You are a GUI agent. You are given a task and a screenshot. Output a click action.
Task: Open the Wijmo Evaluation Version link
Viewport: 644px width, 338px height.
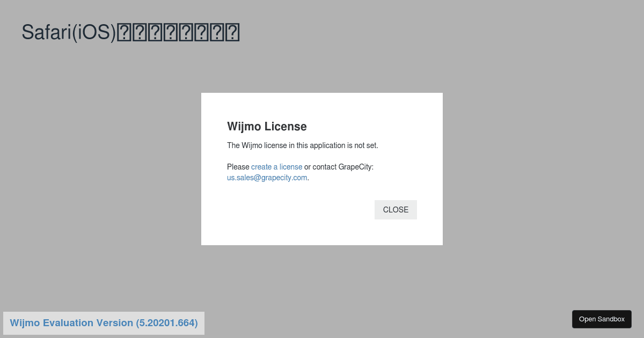coord(104,323)
